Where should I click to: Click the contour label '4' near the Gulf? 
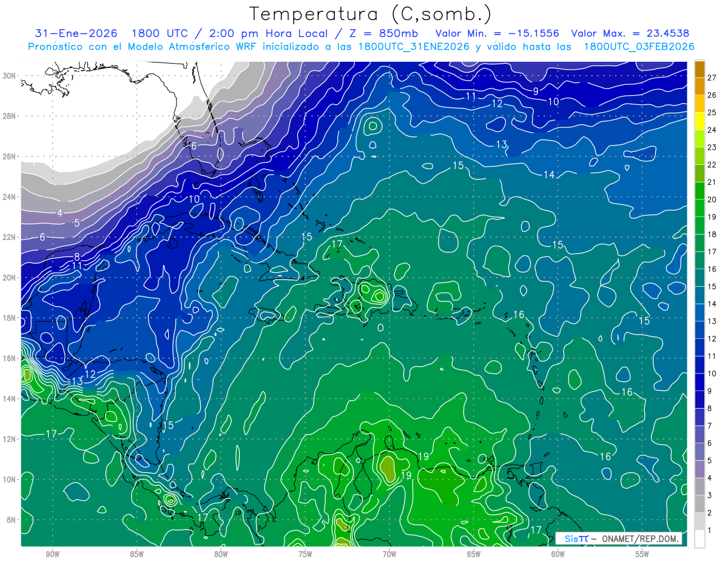click(59, 213)
